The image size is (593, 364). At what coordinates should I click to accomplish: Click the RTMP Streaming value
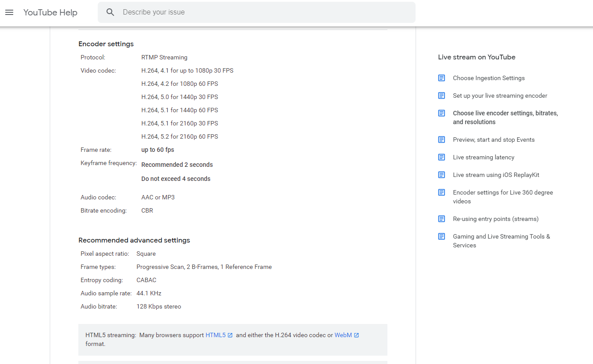(x=164, y=57)
